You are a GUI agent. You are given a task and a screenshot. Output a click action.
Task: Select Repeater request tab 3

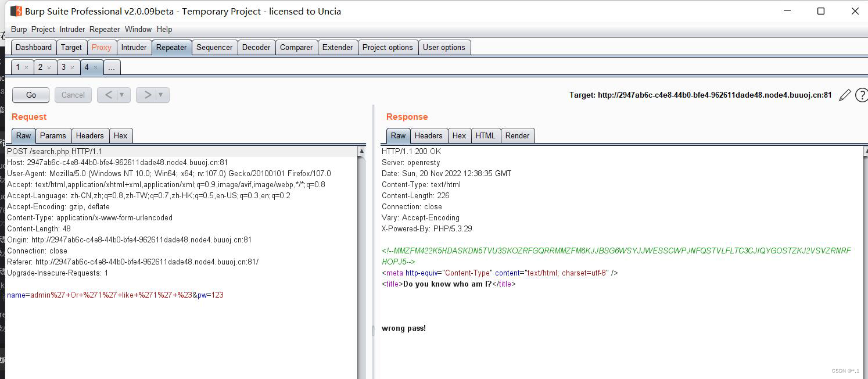coord(63,67)
